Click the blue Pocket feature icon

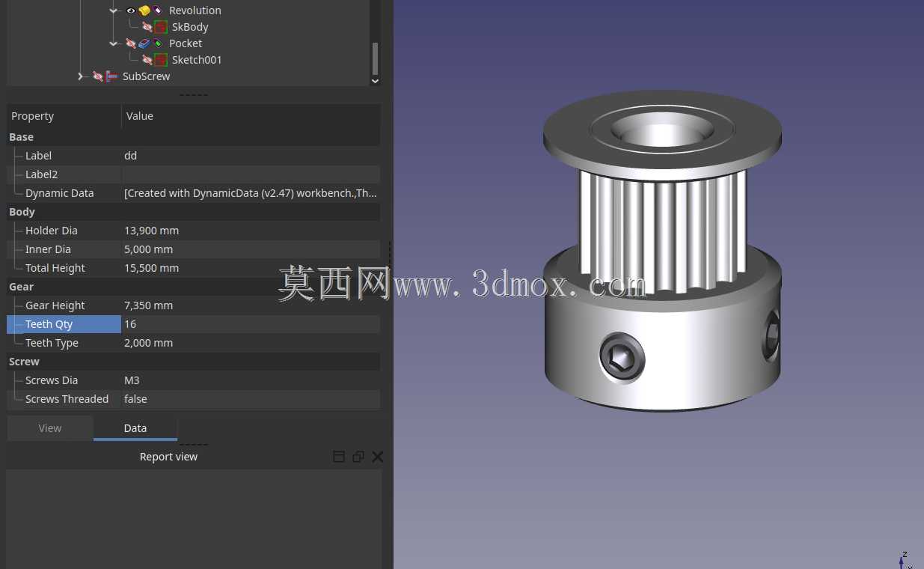[144, 43]
